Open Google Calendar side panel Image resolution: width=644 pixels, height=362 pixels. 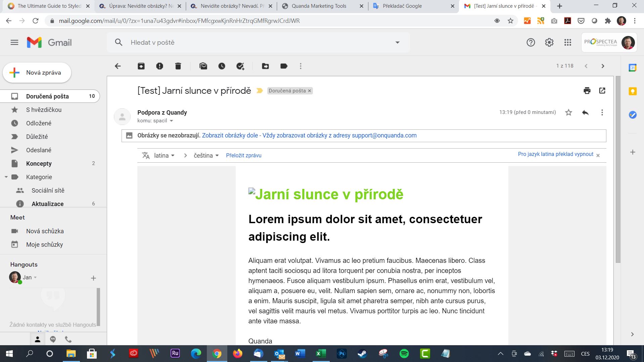pos(633,68)
